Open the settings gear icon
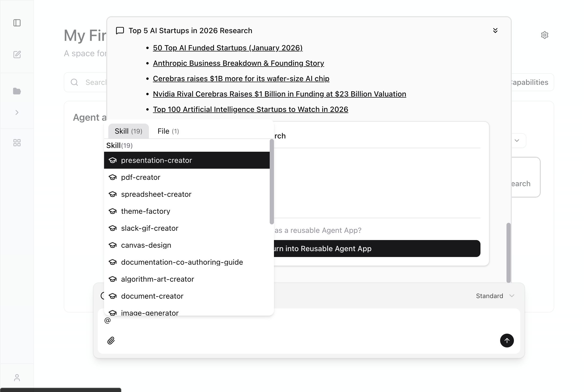 tap(544, 35)
